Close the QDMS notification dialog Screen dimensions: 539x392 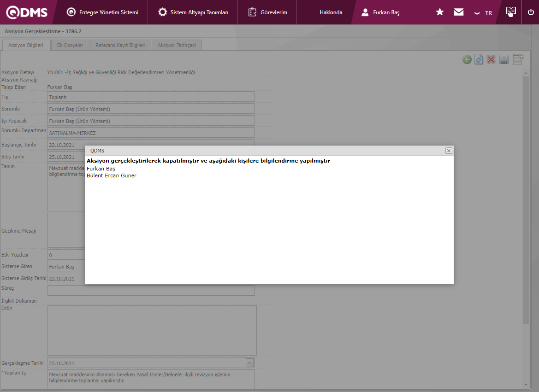click(449, 151)
